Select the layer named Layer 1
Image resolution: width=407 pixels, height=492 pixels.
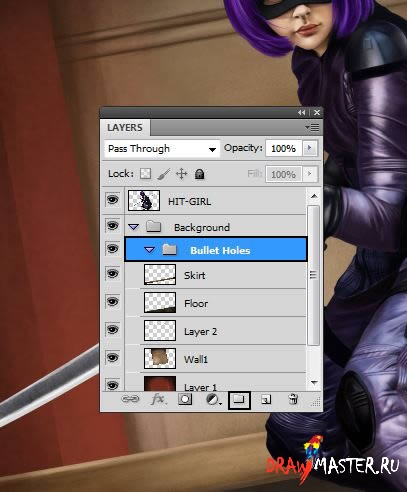pos(200,387)
